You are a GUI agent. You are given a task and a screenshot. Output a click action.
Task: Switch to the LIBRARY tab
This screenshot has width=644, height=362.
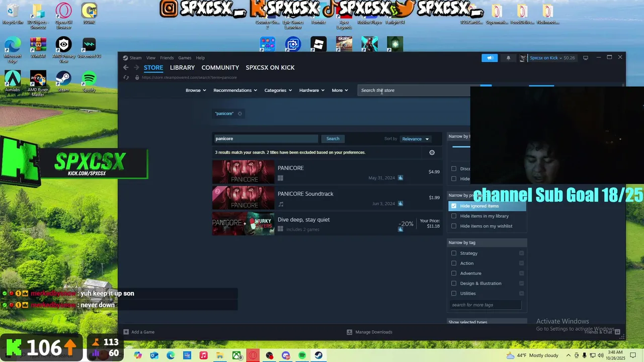182,67
